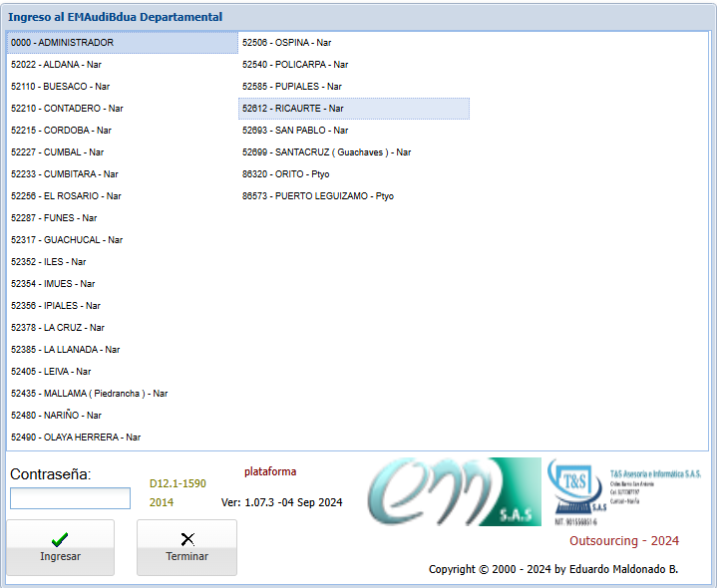This screenshot has height=588, width=717.
Task: Click the EM S.A.S logo image
Action: (454, 492)
